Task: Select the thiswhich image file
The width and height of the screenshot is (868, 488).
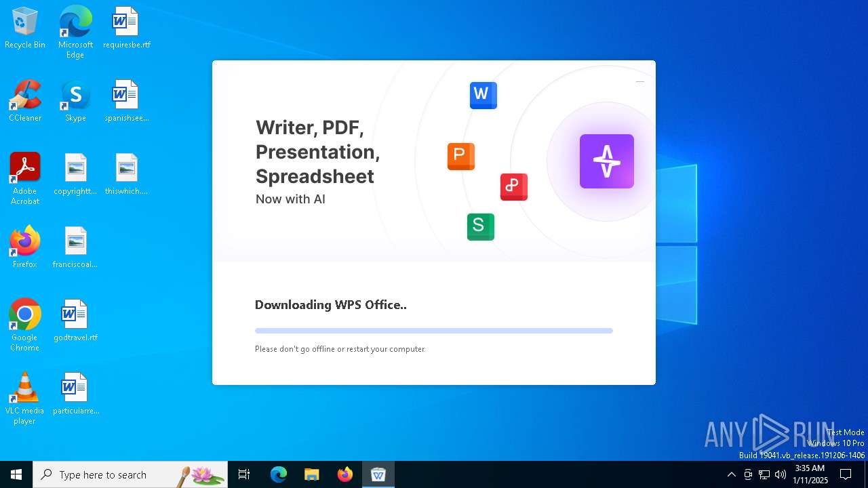Action: [x=126, y=174]
